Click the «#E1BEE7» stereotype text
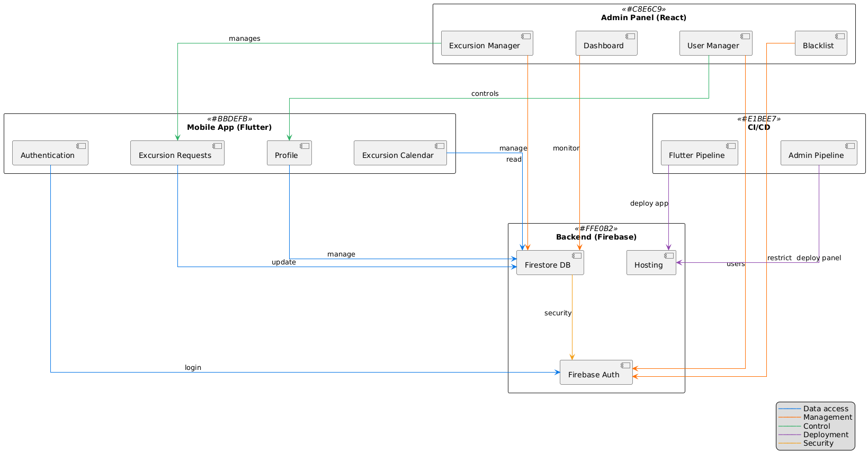This screenshot has height=460, width=868. click(x=759, y=119)
